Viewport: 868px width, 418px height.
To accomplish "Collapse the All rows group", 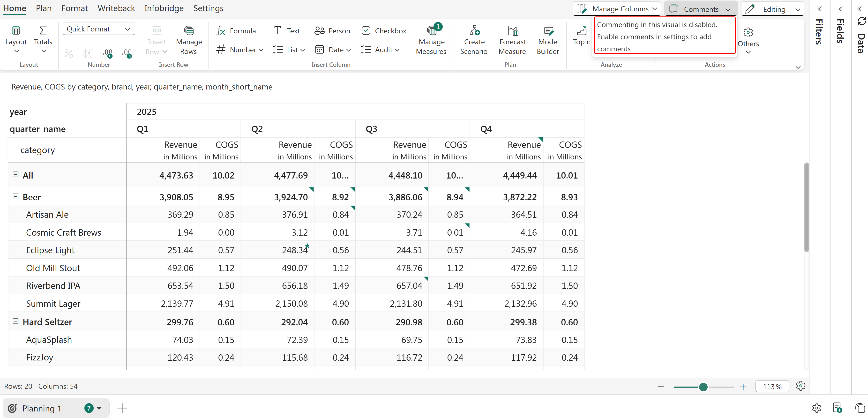I will pyautogui.click(x=15, y=174).
